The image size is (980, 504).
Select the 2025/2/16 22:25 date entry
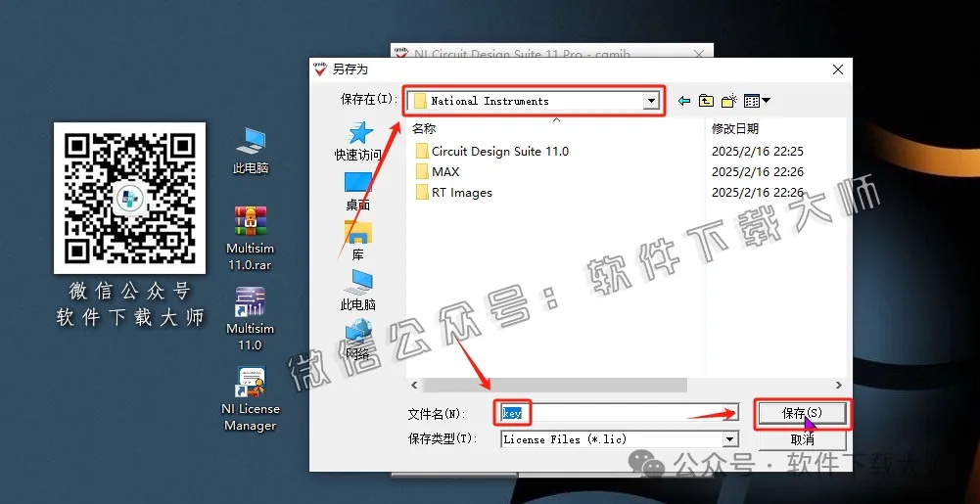coord(758,151)
